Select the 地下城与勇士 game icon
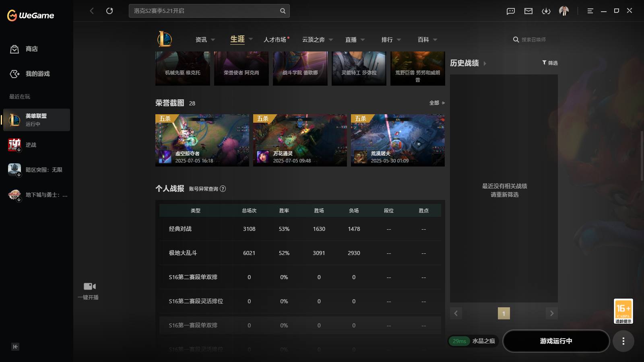Screen dimensions: 644x362 coord(14,195)
